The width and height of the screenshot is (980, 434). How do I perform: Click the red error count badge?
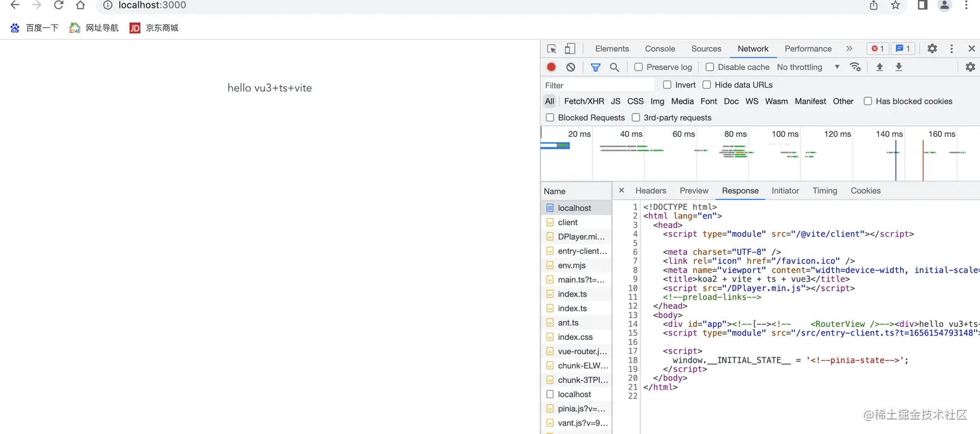pos(878,49)
